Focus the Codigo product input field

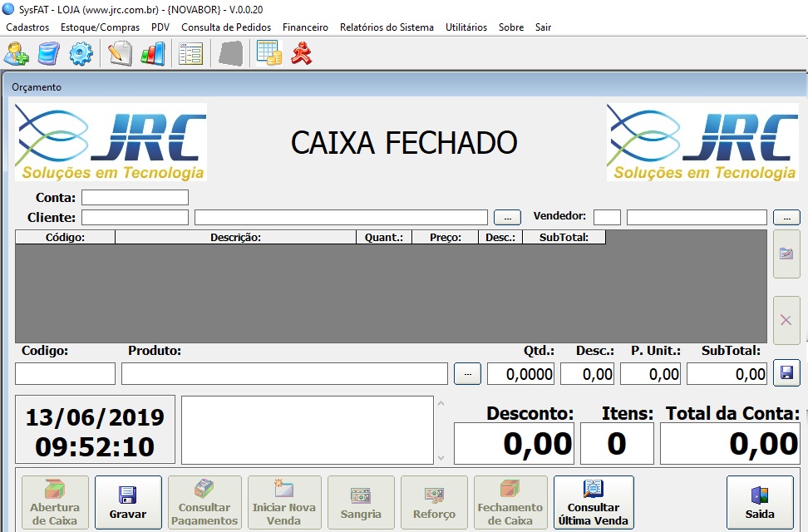(65, 374)
